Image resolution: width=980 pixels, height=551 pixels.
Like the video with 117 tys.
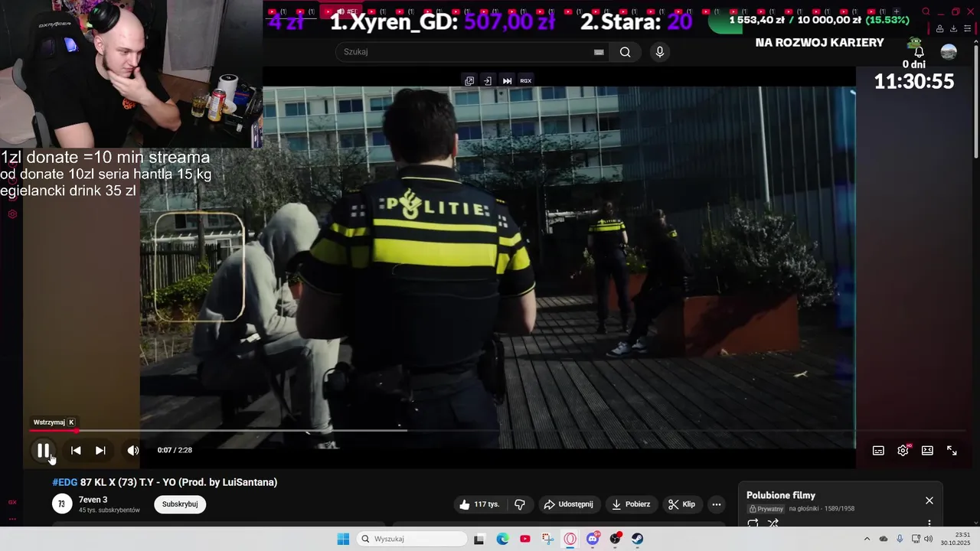pyautogui.click(x=479, y=504)
